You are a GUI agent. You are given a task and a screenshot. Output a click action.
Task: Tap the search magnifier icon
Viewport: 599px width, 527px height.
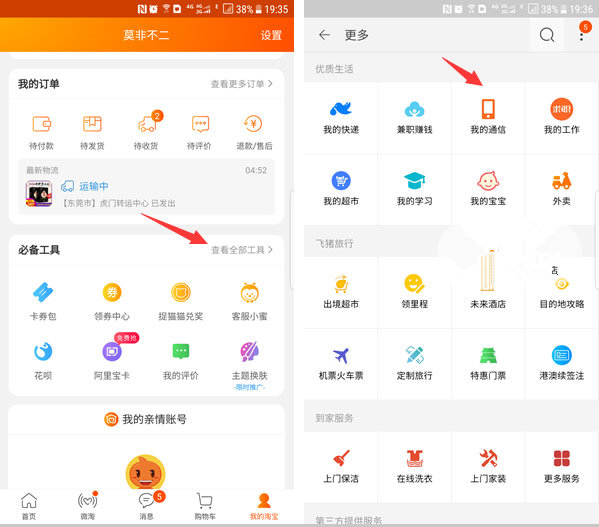coord(547,35)
